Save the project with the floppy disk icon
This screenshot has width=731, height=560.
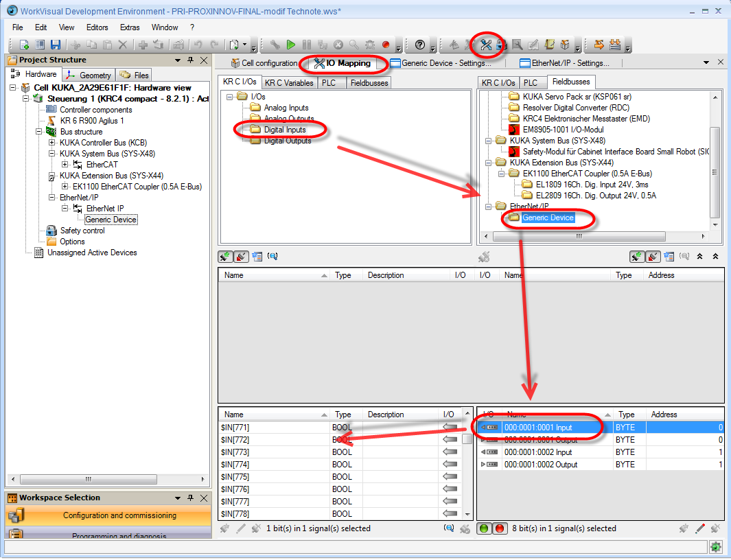point(56,45)
